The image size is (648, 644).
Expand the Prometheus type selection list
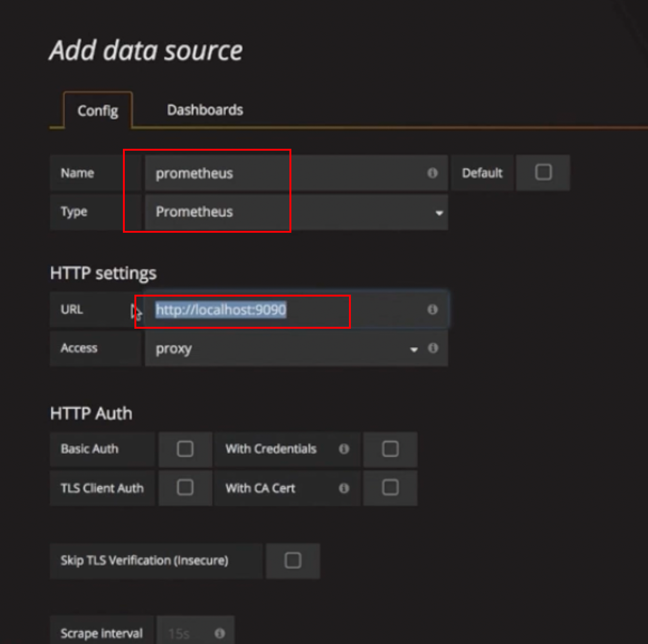click(x=439, y=213)
